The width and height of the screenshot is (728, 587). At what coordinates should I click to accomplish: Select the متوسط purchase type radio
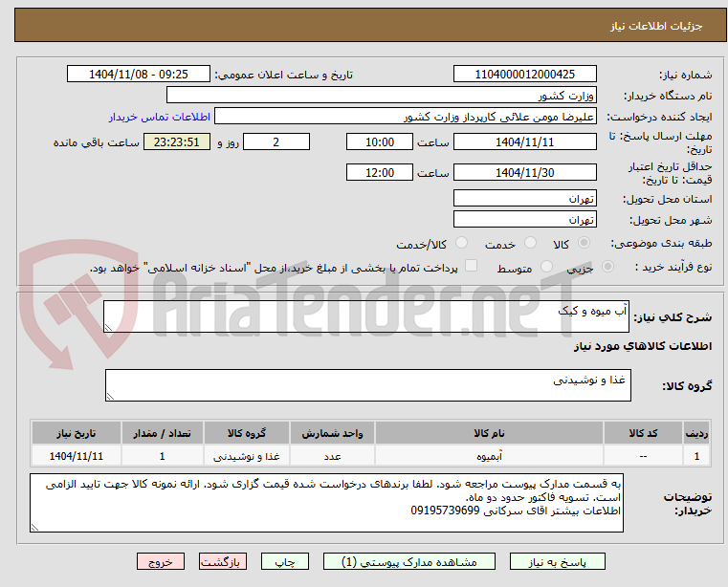547,267
